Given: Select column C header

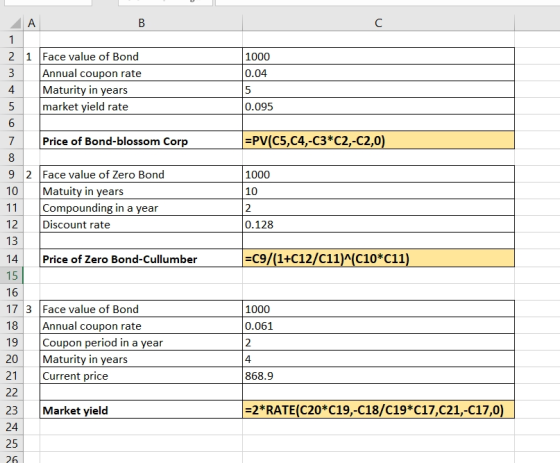Looking at the screenshot, I should pyautogui.click(x=378, y=23).
